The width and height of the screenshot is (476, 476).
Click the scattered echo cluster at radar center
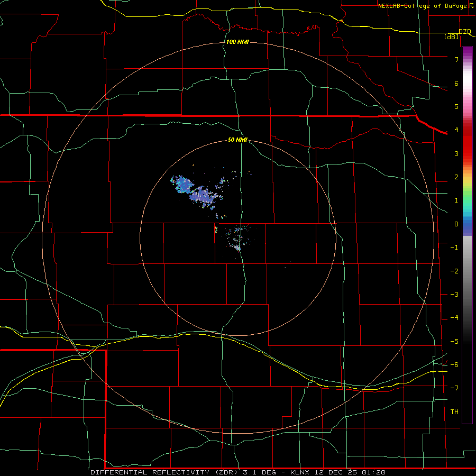(x=239, y=239)
